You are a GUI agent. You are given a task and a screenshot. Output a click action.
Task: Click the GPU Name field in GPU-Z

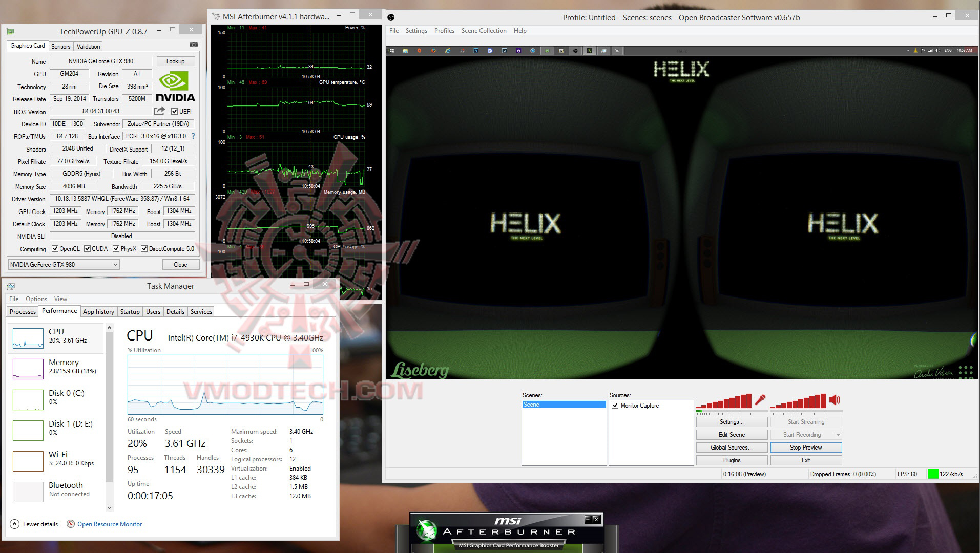click(101, 61)
